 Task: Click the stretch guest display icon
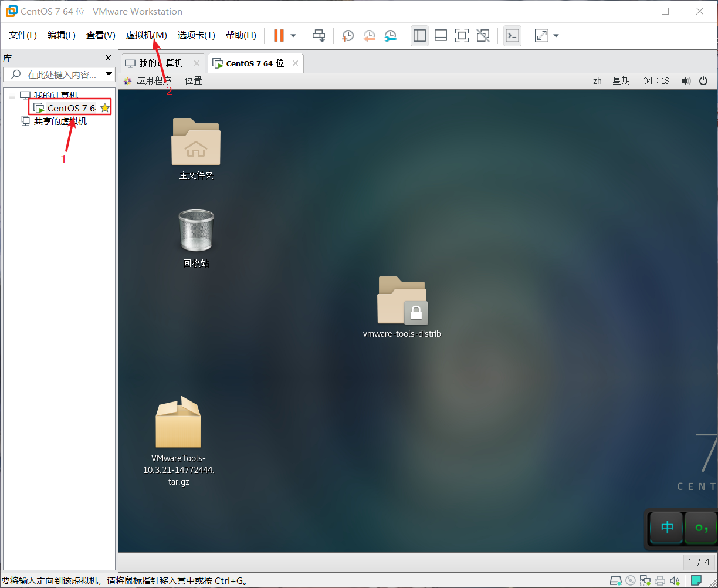(x=541, y=36)
